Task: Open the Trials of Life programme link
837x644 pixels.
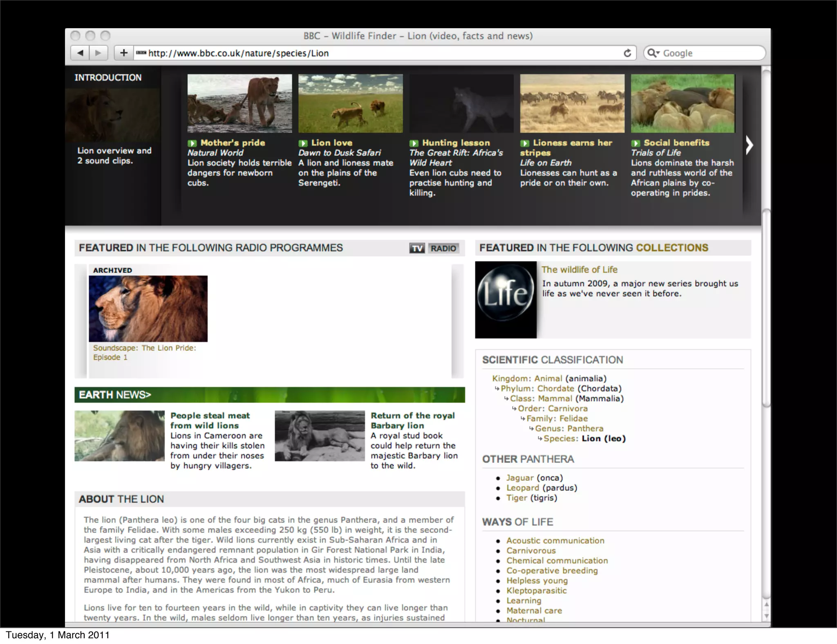Action: [656, 153]
